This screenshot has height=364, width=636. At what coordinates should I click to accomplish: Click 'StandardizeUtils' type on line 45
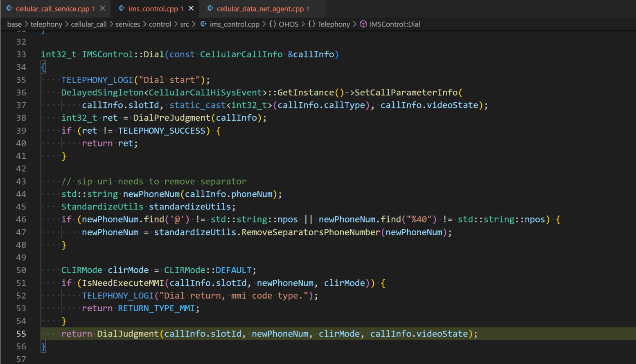[x=102, y=207]
